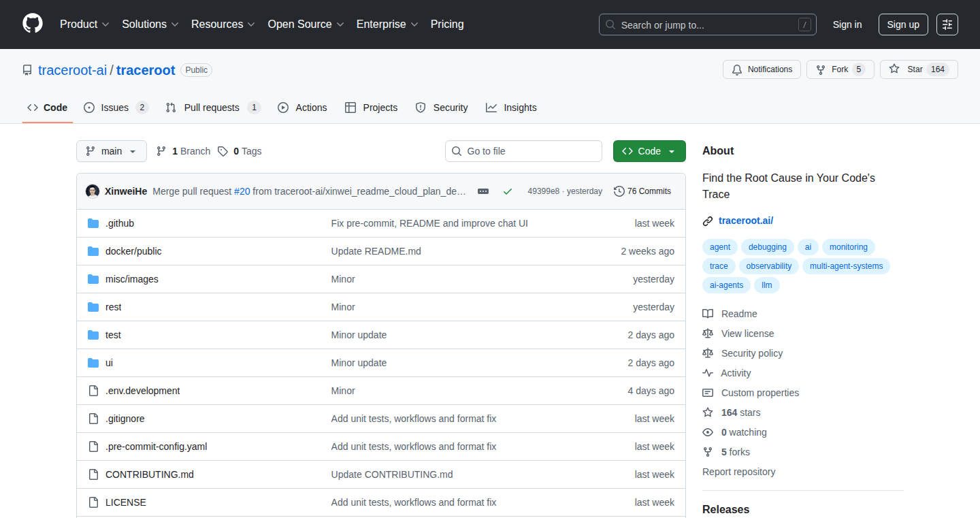980x518 pixels.
Task: Switch to the Code tab
Action: pos(48,108)
